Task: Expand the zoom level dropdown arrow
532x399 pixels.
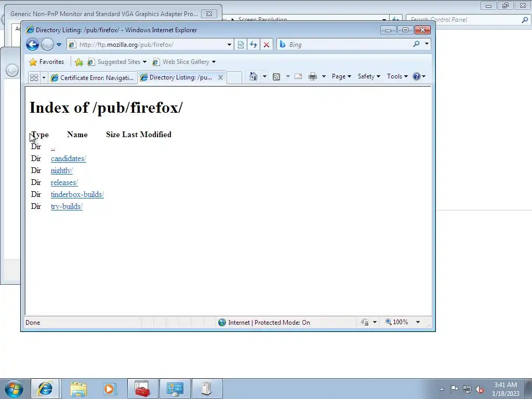Action: (418, 322)
